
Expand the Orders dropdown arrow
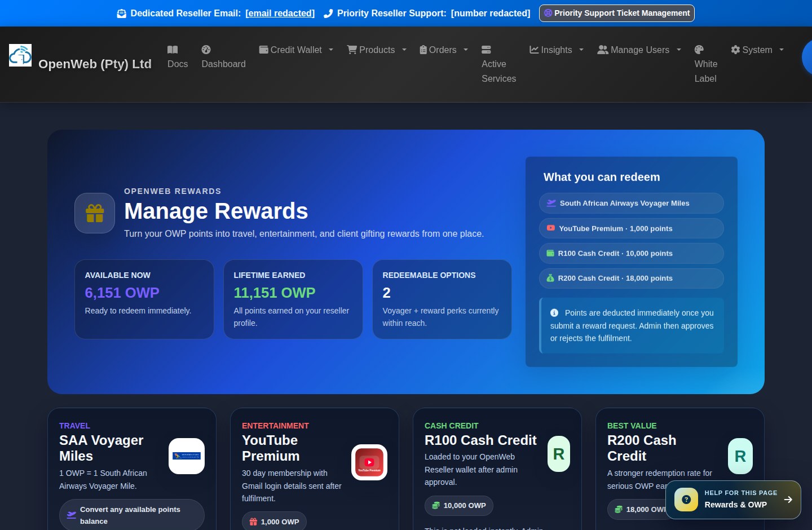coord(466,50)
